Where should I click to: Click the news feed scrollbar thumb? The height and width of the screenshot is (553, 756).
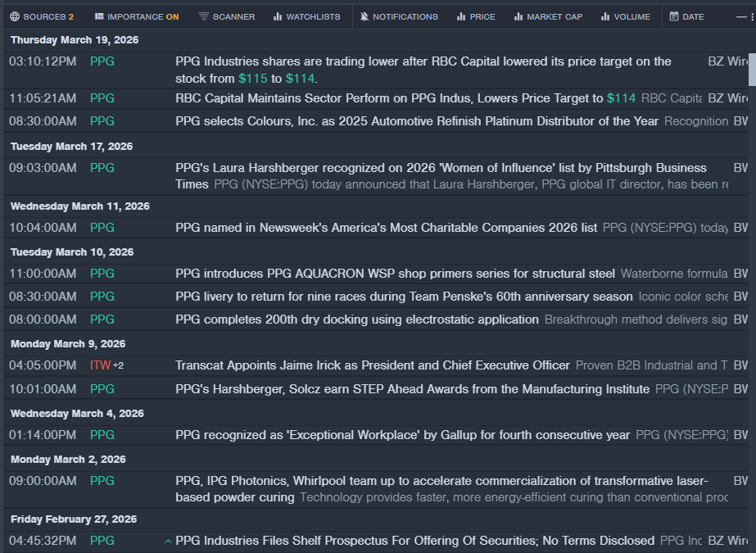pos(752,70)
